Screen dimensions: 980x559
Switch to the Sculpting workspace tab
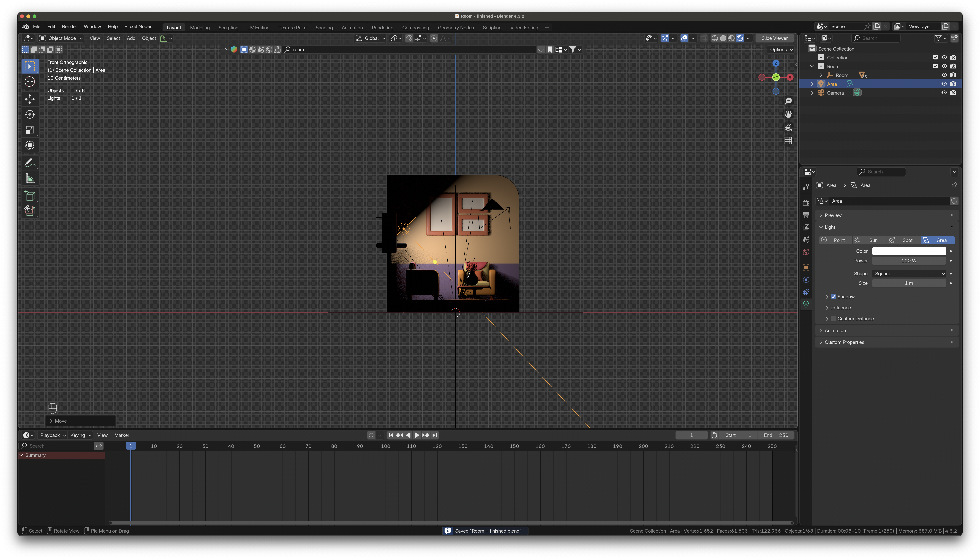[x=228, y=28]
